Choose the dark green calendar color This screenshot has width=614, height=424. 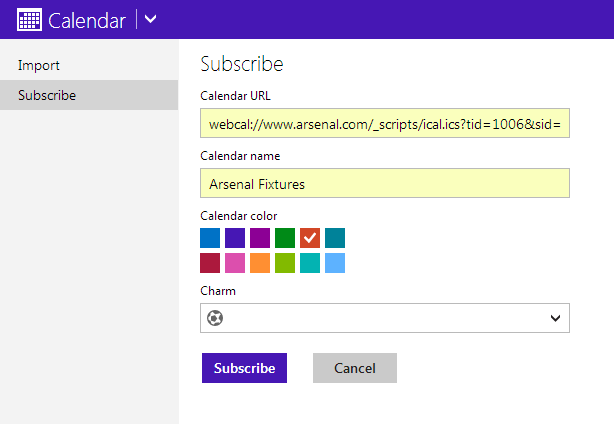tap(285, 238)
